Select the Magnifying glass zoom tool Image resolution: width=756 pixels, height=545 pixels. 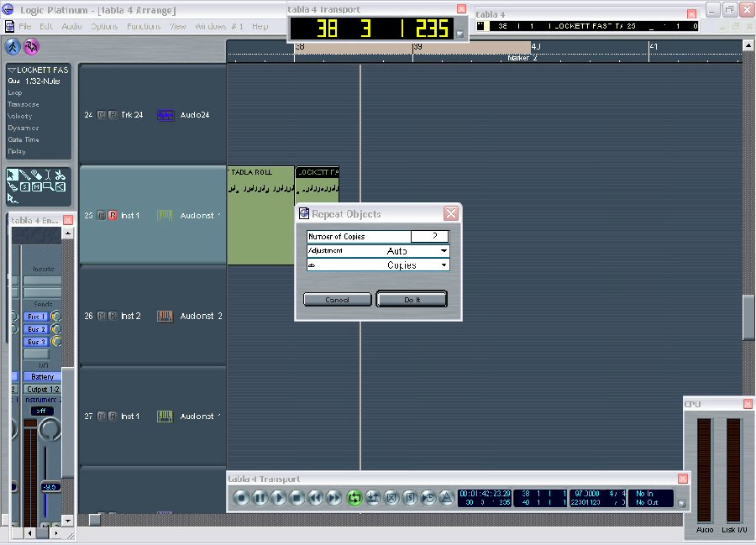click(x=49, y=186)
